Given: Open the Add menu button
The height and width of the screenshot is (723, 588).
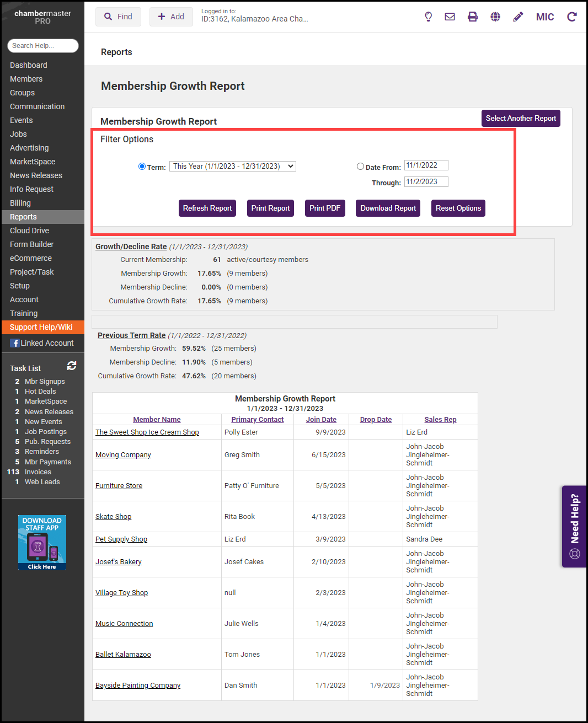Looking at the screenshot, I should (171, 17).
